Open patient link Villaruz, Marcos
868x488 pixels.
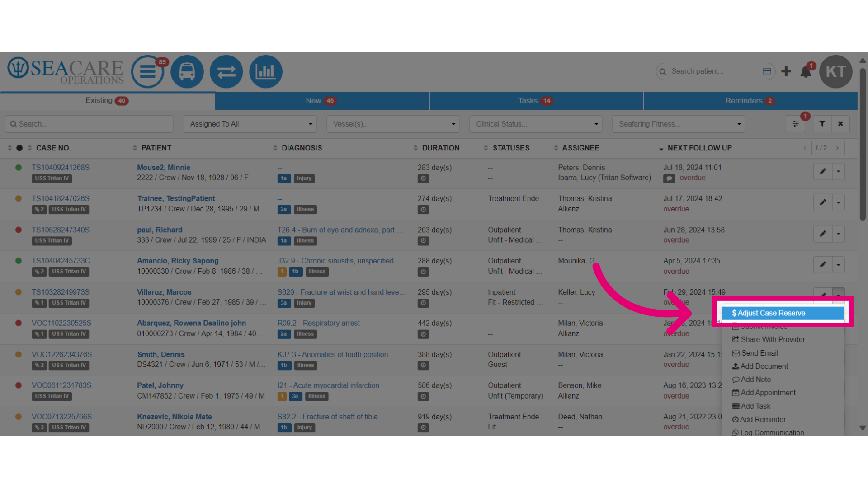(x=164, y=292)
